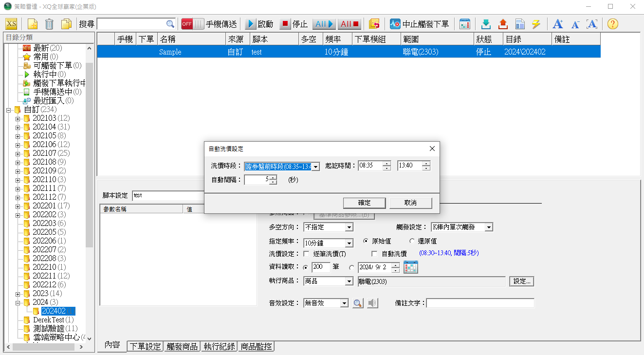Viewport: 644px width, 355px height.
Task: Click the trash can delete icon
Action: click(x=49, y=24)
